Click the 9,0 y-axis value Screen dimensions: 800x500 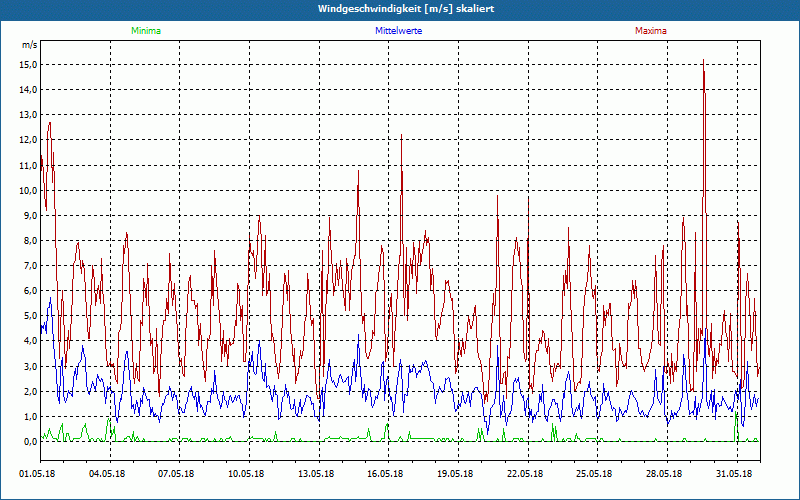click(31, 215)
